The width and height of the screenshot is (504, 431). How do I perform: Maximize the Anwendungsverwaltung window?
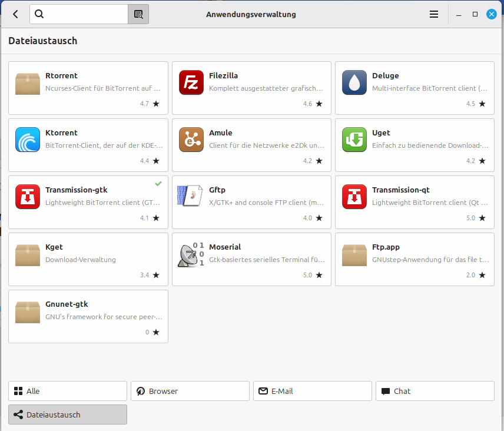tap(475, 14)
